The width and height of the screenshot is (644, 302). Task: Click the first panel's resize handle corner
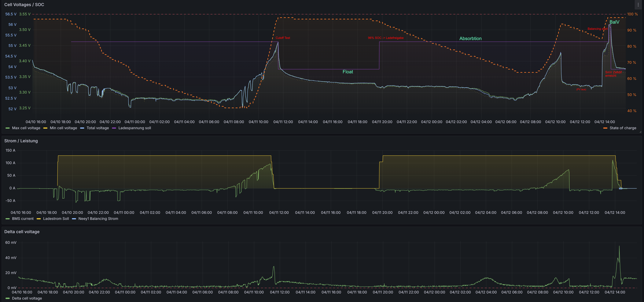pyautogui.click(x=640, y=132)
